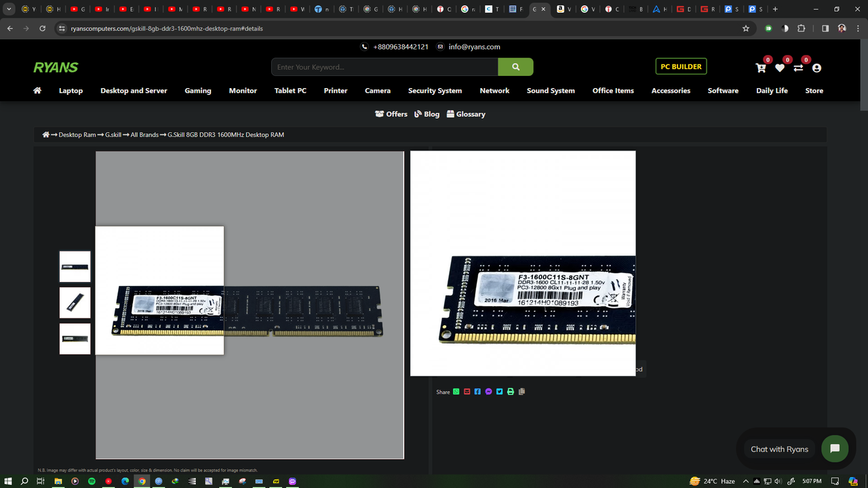Click the Chat with Ryans label
This screenshot has height=488, width=868.
[x=779, y=449]
